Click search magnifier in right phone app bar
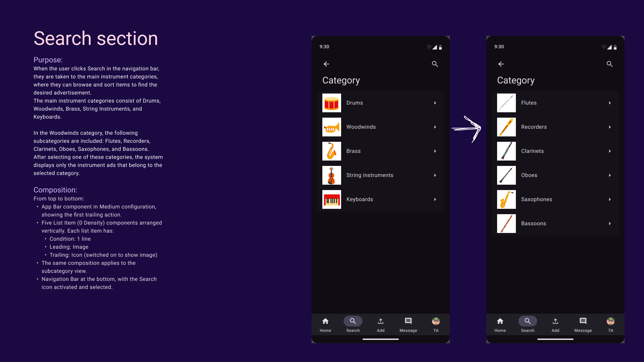The height and width of the screenshot is (362, 644). [x=609, y=64]
